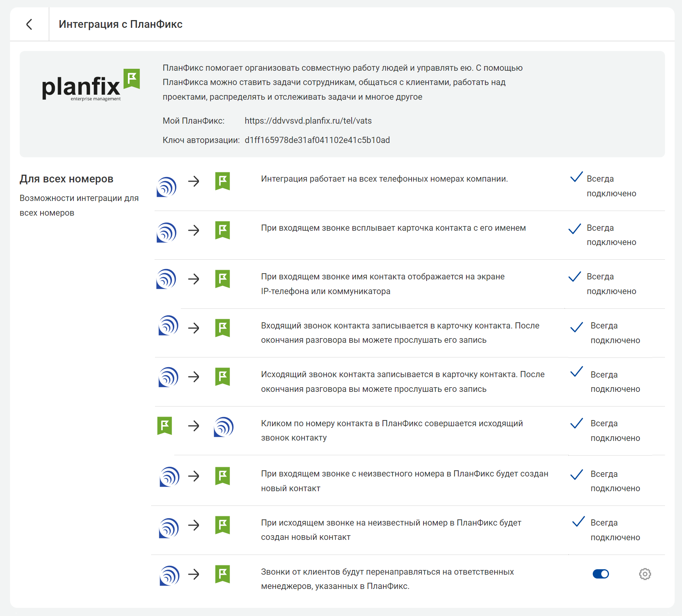The height and width of the screenshot is (616, 682).
Task: Click checkmark beside 'Входящий звонок контакта' row
Action: (577, 327)
